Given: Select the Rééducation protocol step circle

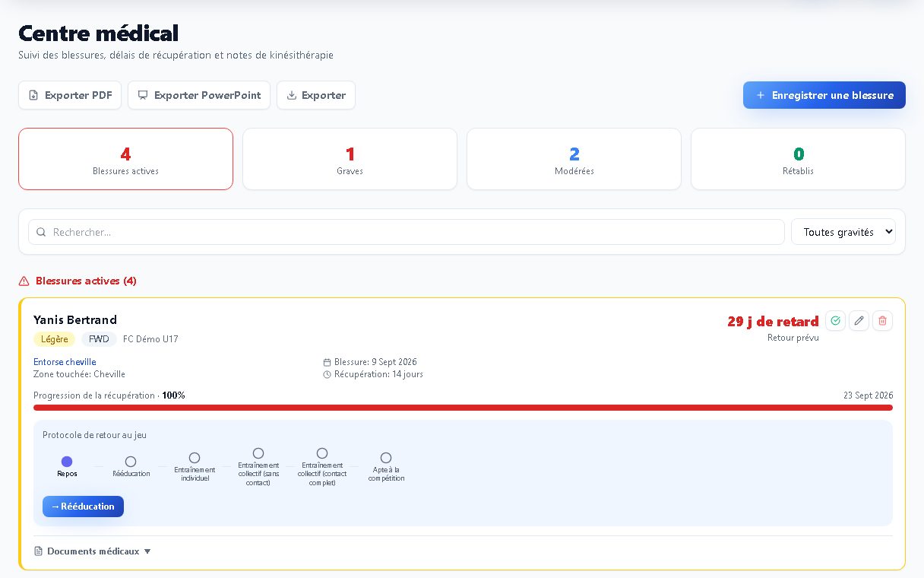Looking at the screenshot, I should pos(131,462).
